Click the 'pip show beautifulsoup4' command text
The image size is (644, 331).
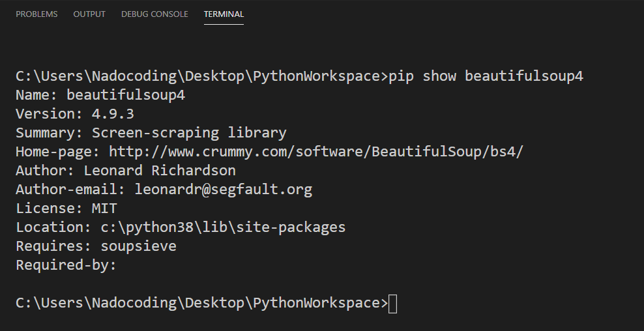[486, 76]
